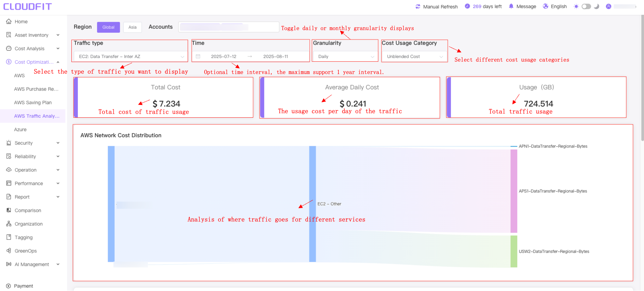The width and height of the screenshot is (644, 291).
Task: Click the CLOUDFIT logo
Action: pos(28,6)
